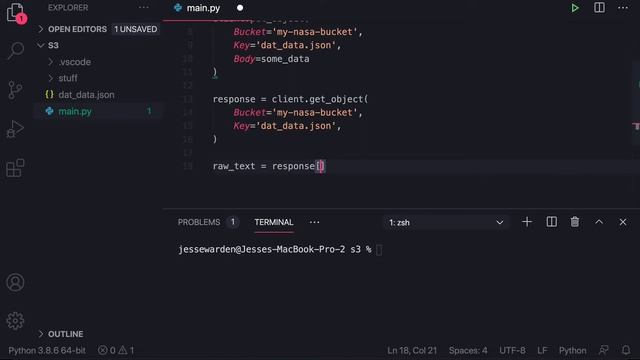
Task: Open the Accounts icon in activity bar
Action: 15,282
